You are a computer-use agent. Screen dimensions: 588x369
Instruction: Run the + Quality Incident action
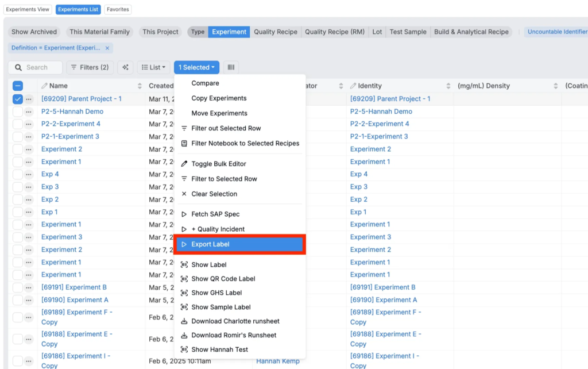point(240,229)
